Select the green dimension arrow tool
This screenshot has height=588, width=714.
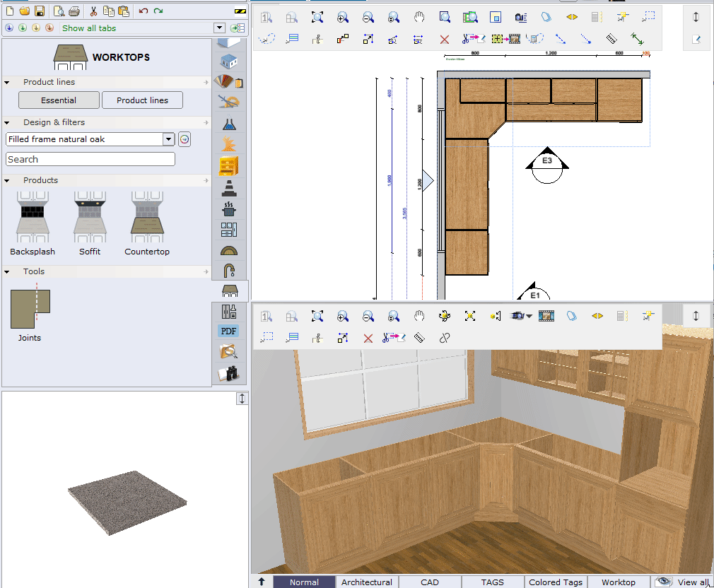[x=637, y=39]
